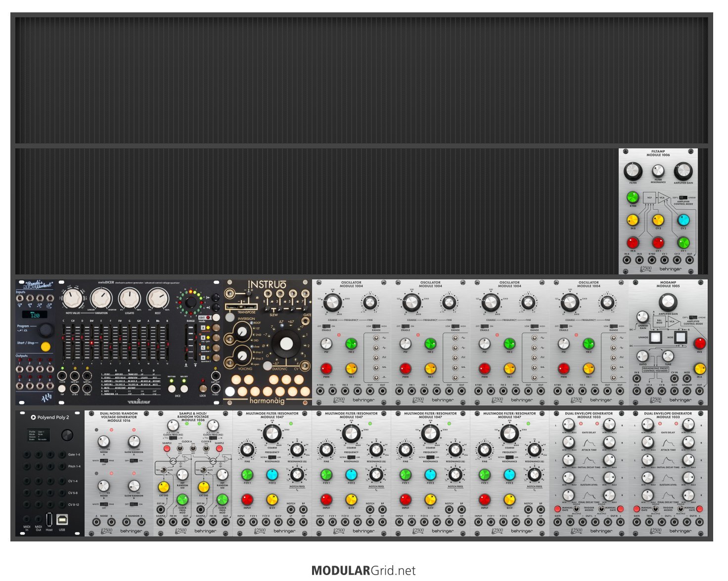Screen dimensions: 728x581
Task: Click the Host USB port on Polyend Poly 2
Action: pyautogui.click(x=49, y=519)
